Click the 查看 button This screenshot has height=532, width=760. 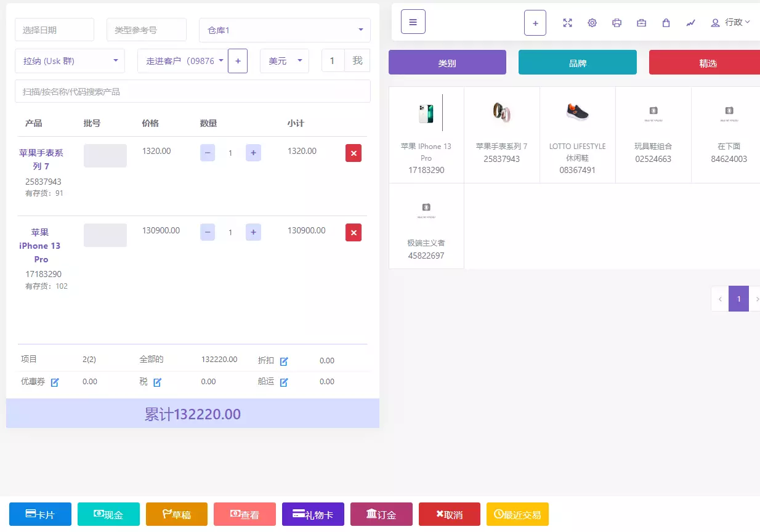[245, 514]
